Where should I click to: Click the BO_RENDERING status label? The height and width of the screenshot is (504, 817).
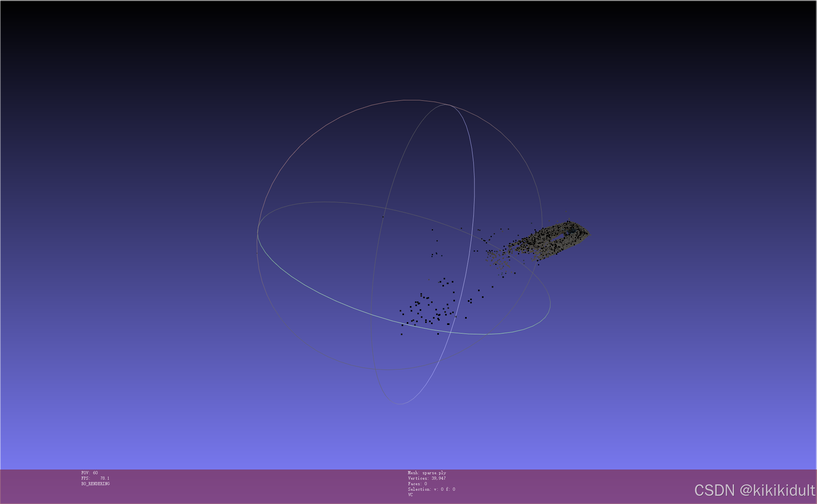coord(95,484)
